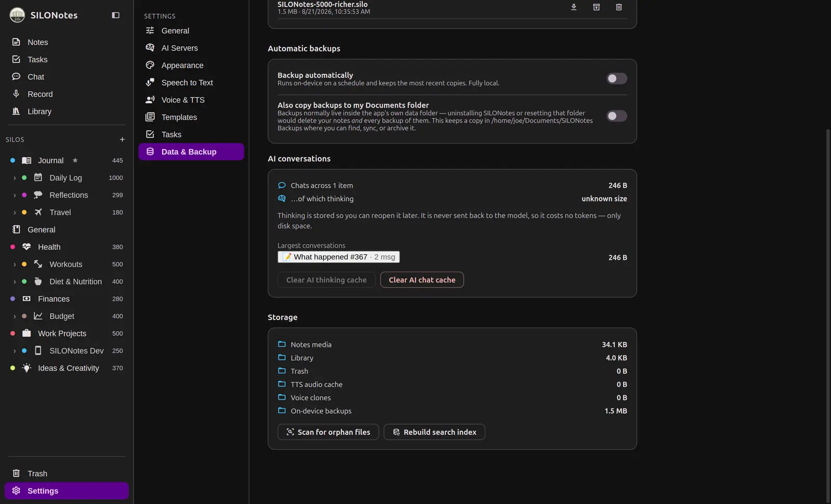Viewport: 831px width, 504px height.
Task: Click the Speech to Text settings icon
Action: [x=150, y=83]
